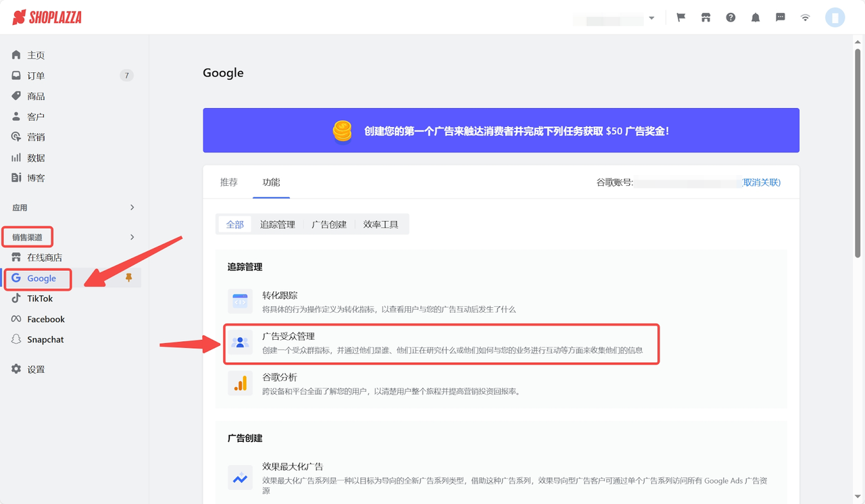This screenshot has height=504, width=865.
Task: Open the 效率工具 tab
Action: (382, 224)
